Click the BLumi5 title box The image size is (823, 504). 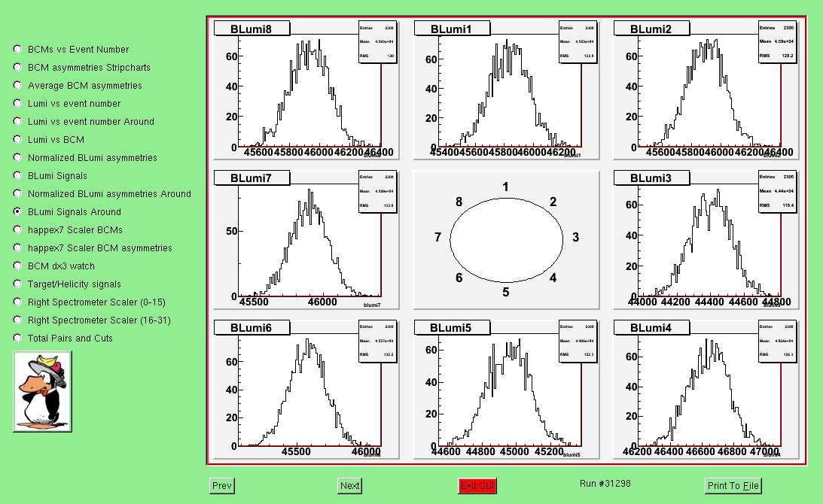452,328
